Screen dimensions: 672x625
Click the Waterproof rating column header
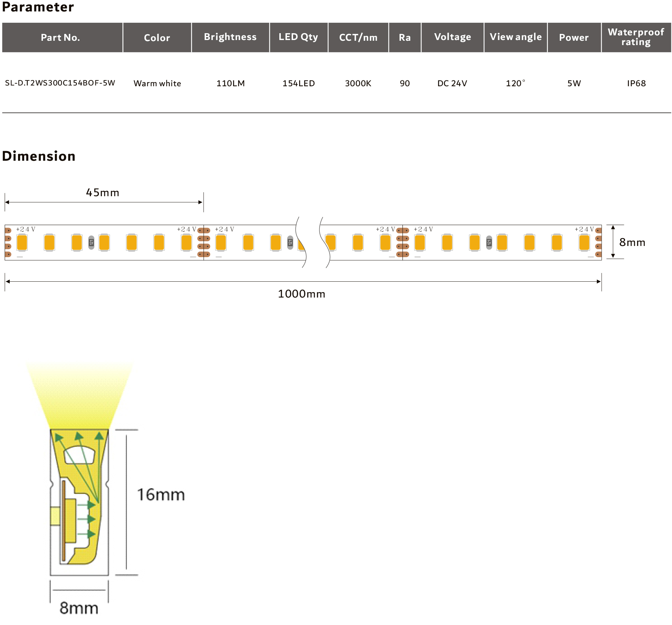tap(636, 37)
